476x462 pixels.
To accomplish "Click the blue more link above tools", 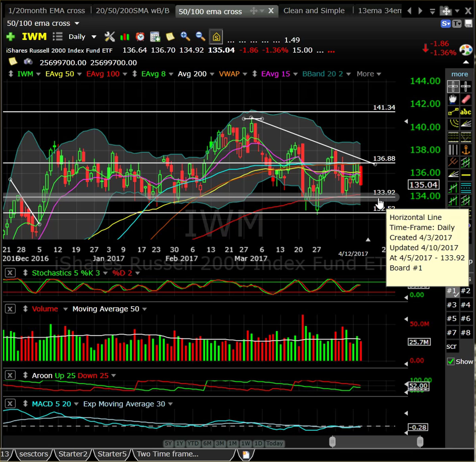I will tap(460, 74).
